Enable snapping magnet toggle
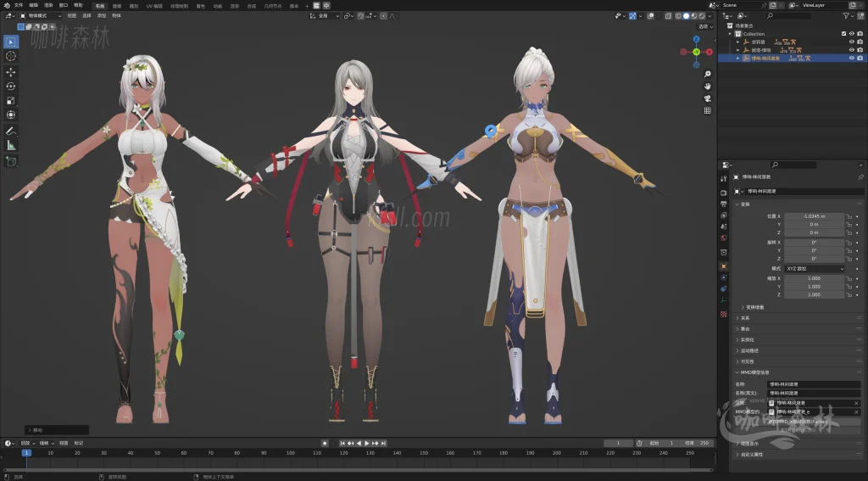This screenshot has width=868, height=481. click(x=361, y=16)
